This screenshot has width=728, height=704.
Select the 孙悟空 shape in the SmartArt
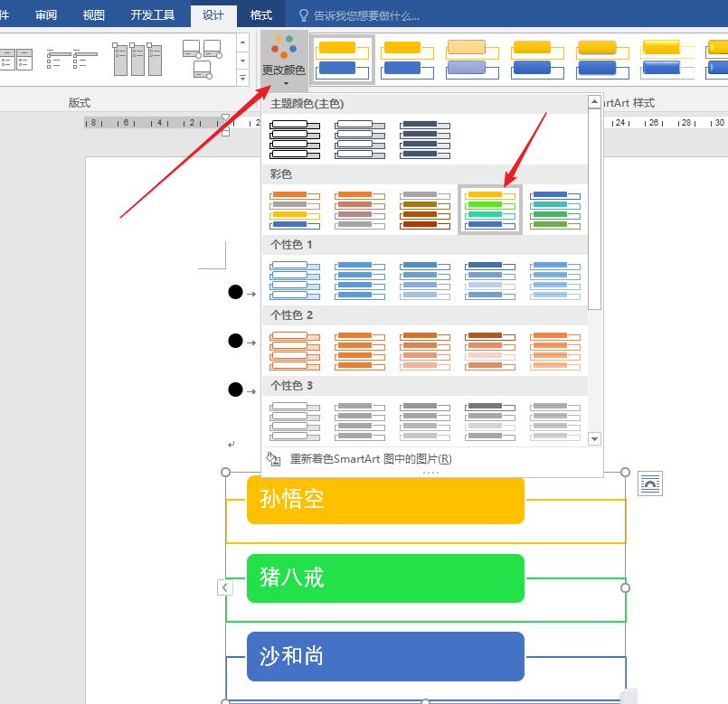click(x=384, y=501)
